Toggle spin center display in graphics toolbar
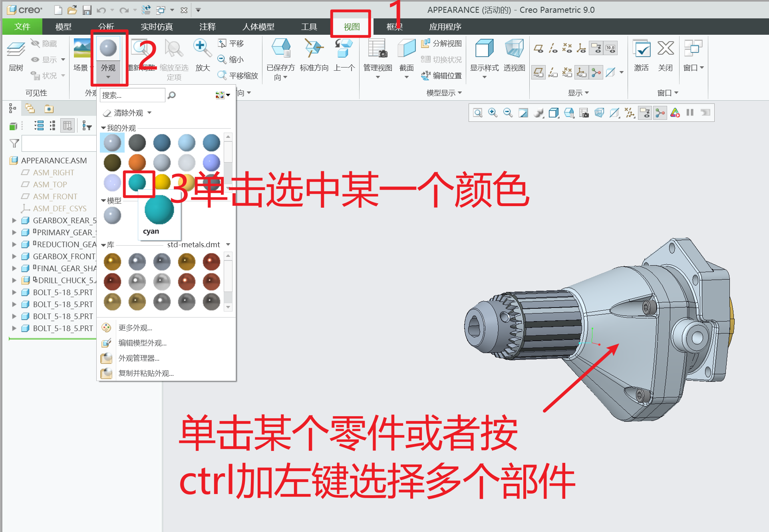The width and height of the screenshot is (769, 532). tap(660, 113)
